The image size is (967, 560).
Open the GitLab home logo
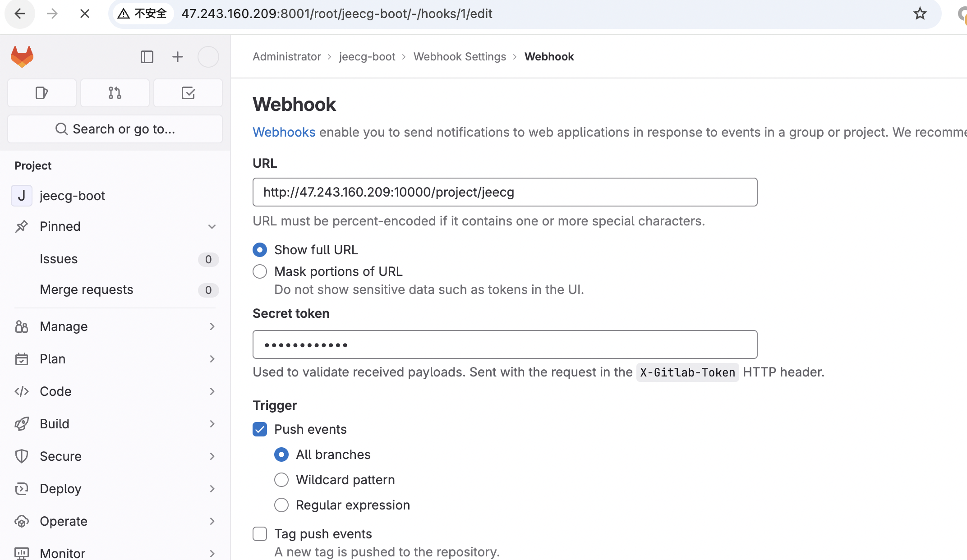point(21,56)
